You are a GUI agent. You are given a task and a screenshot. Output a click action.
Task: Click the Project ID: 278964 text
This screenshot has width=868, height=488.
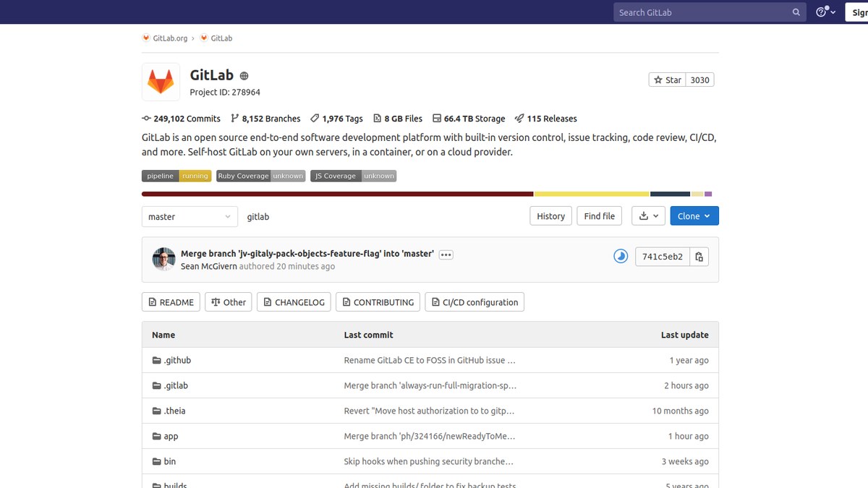pos(225,93)
